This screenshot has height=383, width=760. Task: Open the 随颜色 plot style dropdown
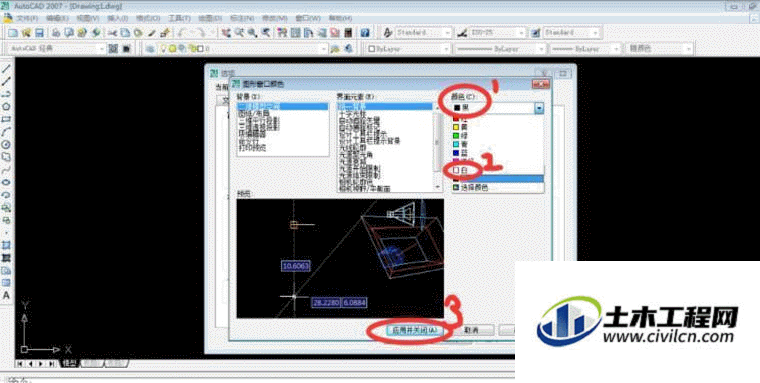pos(660,48)
